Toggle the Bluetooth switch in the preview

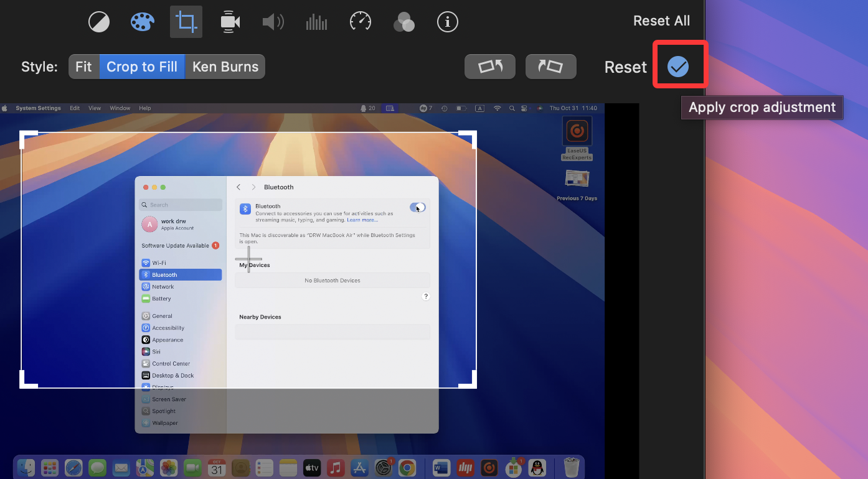(418, 207)
